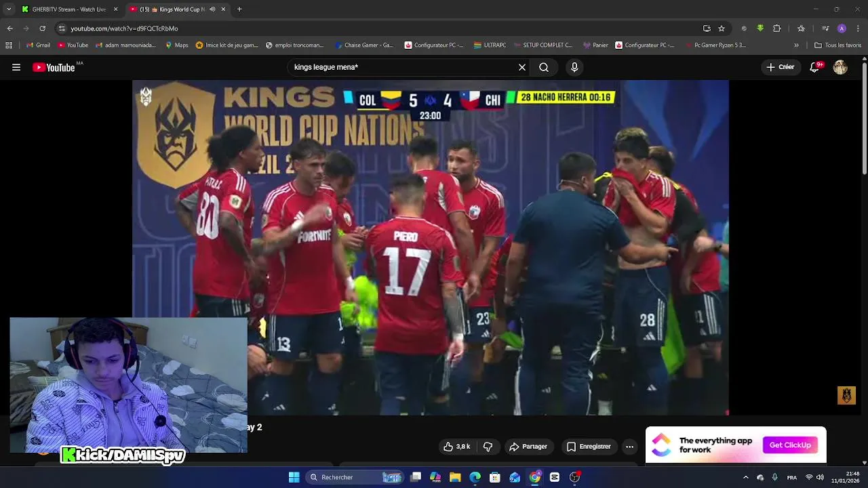This screenshot has height=488, width=868.
Task: Click the video player frame
Action: (x=431, y=247)
